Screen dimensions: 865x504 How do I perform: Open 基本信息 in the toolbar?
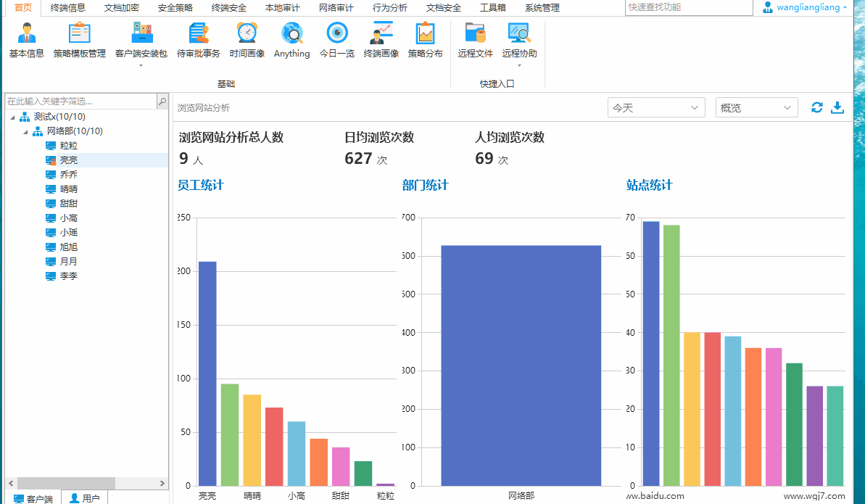pyautogui.click(x=27, y=40)
